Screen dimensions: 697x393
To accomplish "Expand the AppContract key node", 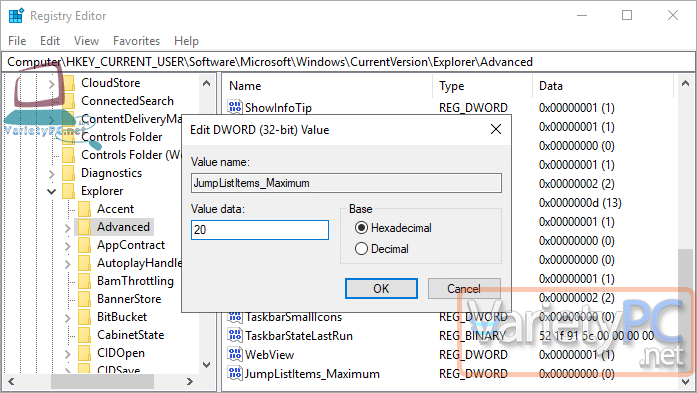I will pos(68,246).
